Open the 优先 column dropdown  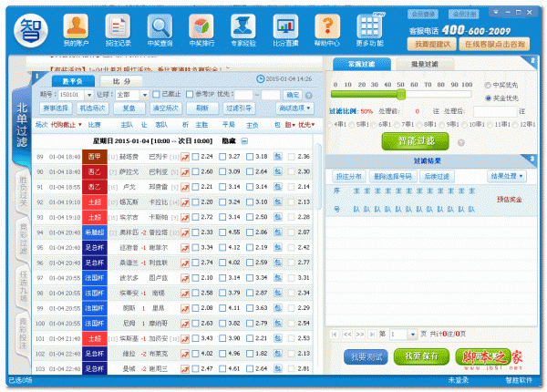point(313,125)
